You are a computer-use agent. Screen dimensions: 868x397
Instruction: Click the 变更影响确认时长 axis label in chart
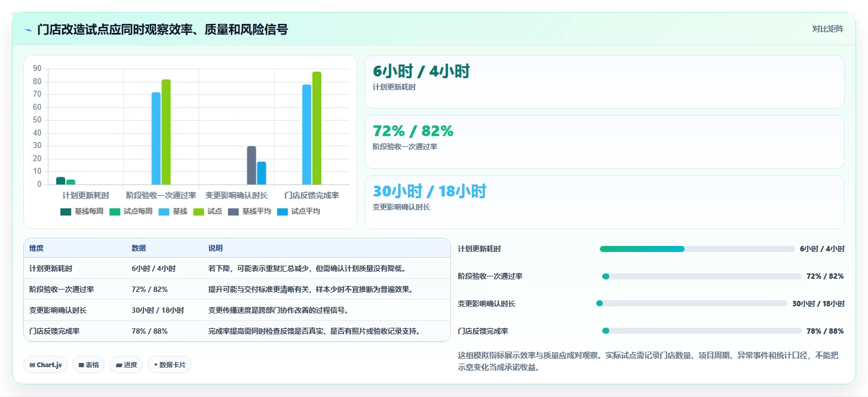[x=237, y=195]
